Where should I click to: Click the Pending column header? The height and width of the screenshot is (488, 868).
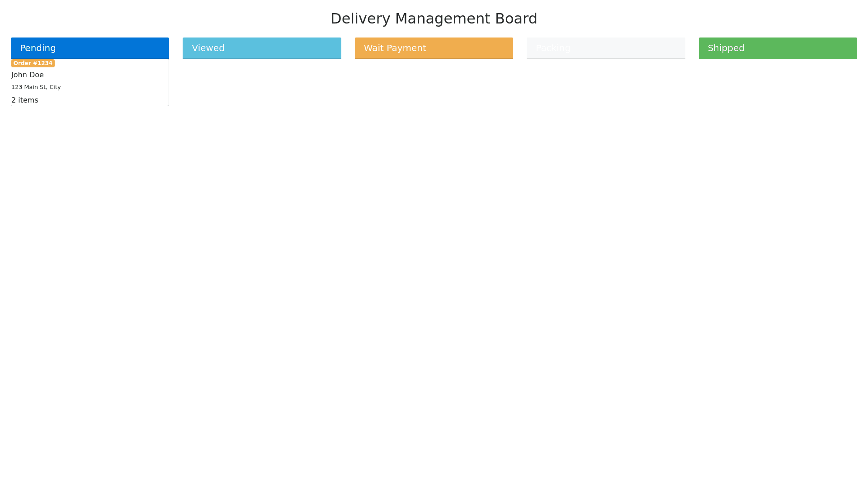(x=90, y=48)
